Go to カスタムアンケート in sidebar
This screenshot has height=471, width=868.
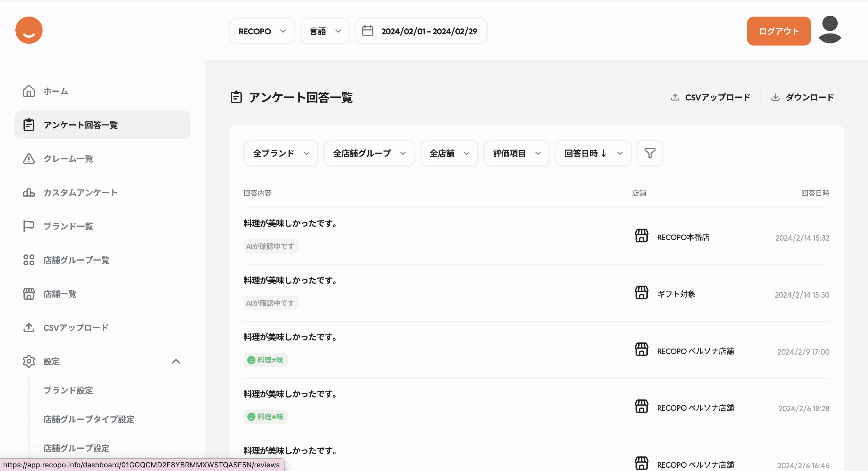pyautogui.click(x=80, y=192)
